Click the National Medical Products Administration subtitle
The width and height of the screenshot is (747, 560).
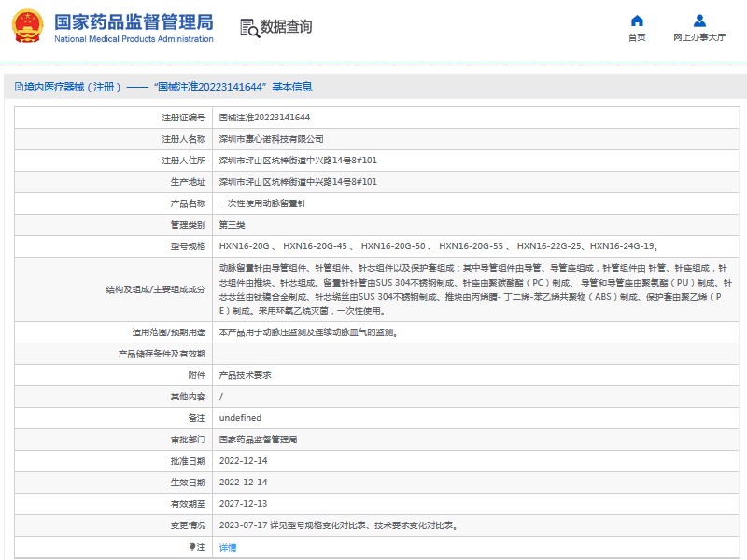tap(134, 39)
